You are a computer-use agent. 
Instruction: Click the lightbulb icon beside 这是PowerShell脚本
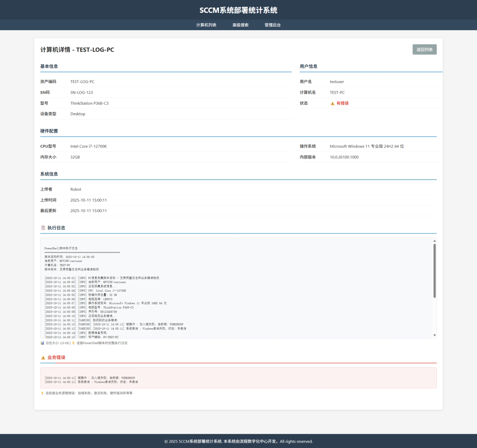73,343
